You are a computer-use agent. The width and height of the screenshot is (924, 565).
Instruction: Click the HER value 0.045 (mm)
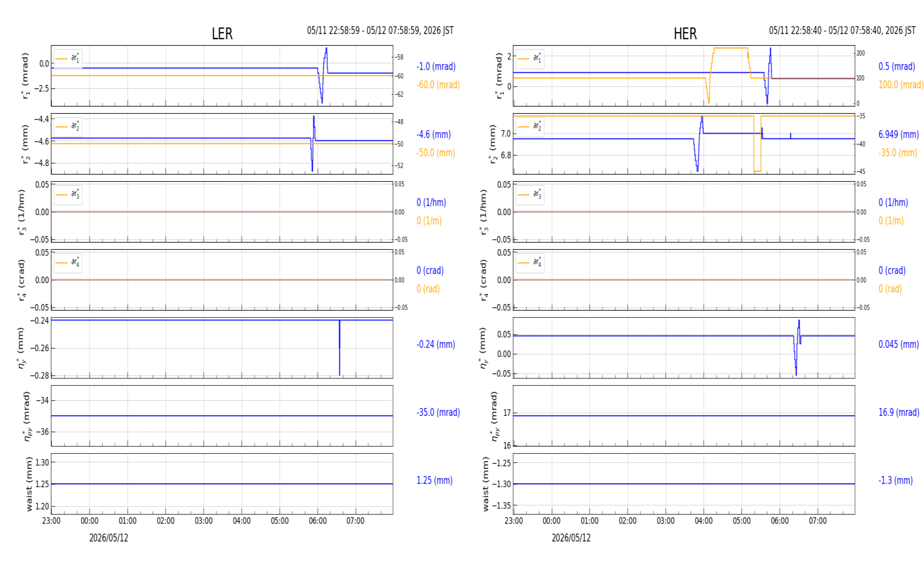[x=898, y=345]
